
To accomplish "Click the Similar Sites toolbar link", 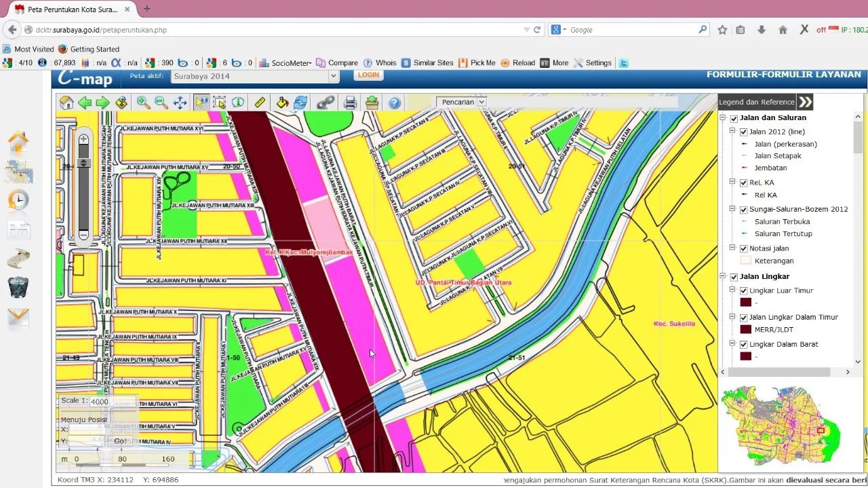I will coord(427,62).
